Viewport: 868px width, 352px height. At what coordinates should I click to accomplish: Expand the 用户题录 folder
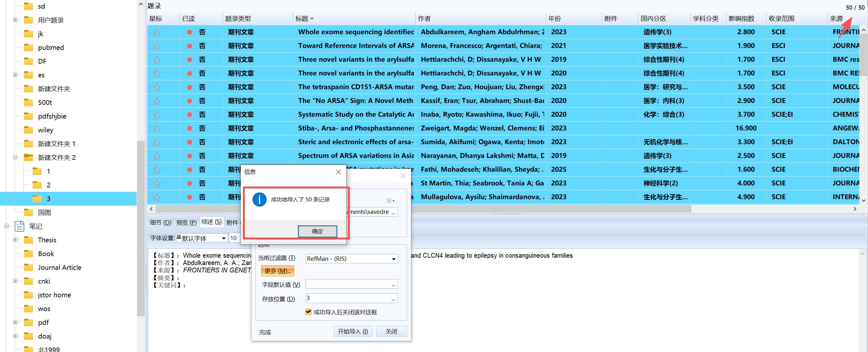click(15, 20)
